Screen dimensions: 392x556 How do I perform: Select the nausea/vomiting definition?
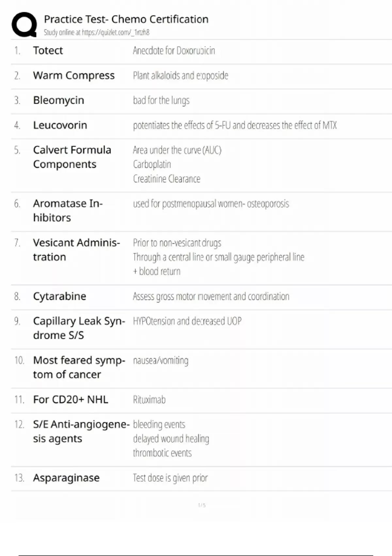tap(160, 360)
